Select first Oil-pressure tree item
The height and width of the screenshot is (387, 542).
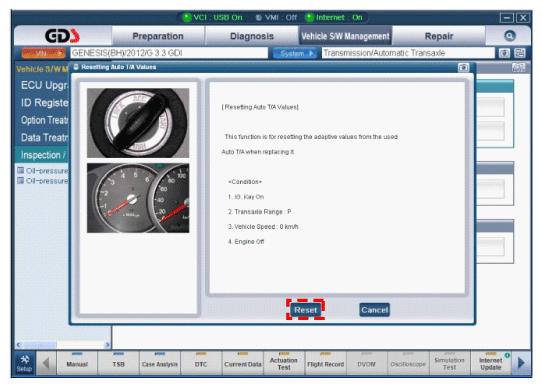tap(43, 171)
